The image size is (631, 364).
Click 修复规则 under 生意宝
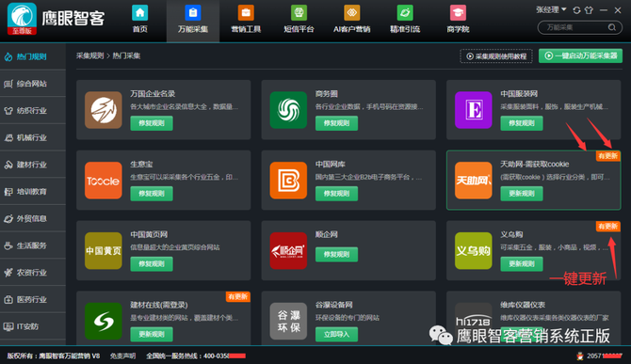[152, 193]
